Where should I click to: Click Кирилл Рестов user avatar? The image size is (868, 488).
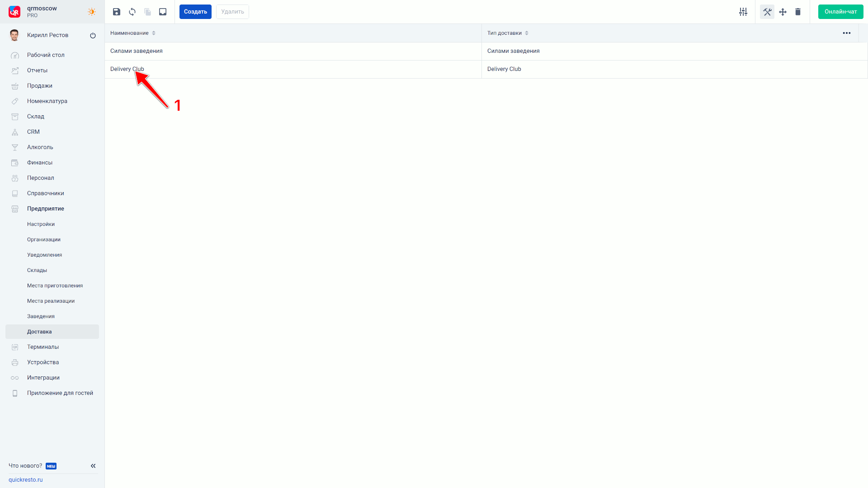(14, 35)
